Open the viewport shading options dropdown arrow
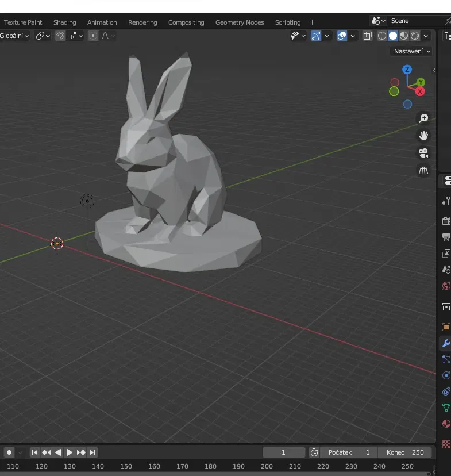This screenshot has height=476, width=451. click(x=426, y=36)
